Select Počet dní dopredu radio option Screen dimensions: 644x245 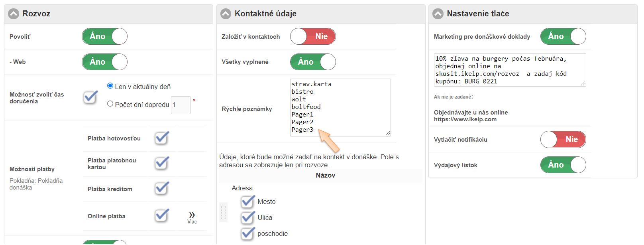click(x=110, y=104)
